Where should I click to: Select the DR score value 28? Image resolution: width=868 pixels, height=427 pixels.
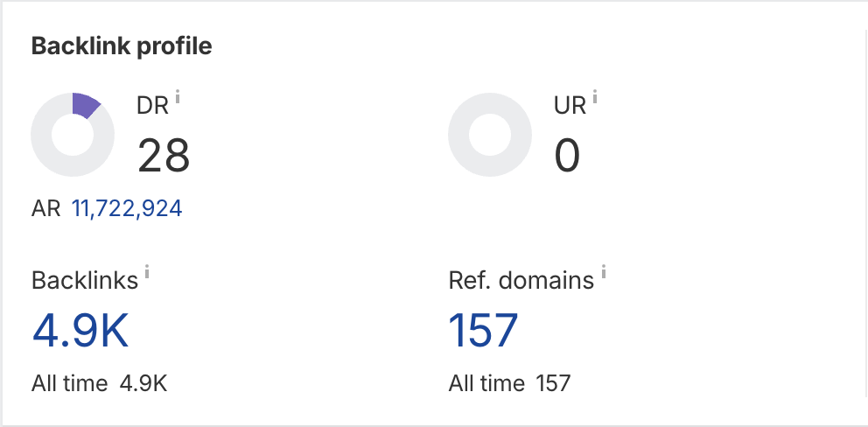[x=164, y=156]
